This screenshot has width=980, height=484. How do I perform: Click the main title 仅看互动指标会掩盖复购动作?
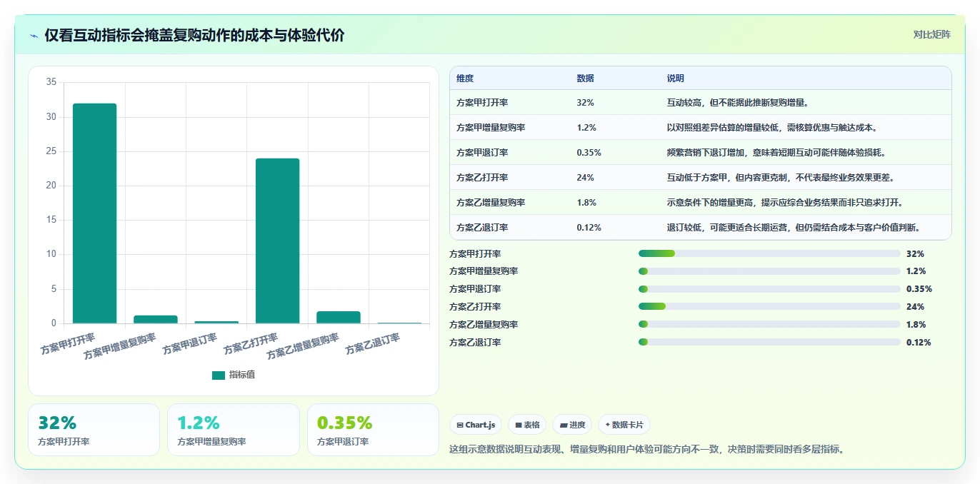pos(194,35)
